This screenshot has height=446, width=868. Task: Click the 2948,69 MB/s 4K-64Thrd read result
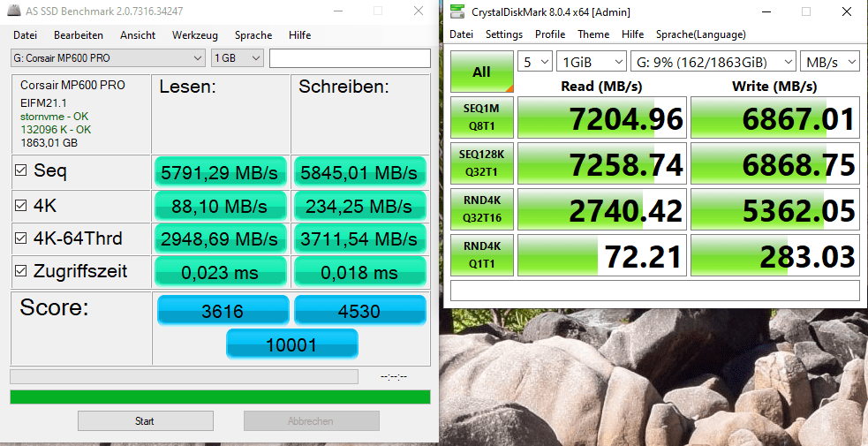[221, 239]
